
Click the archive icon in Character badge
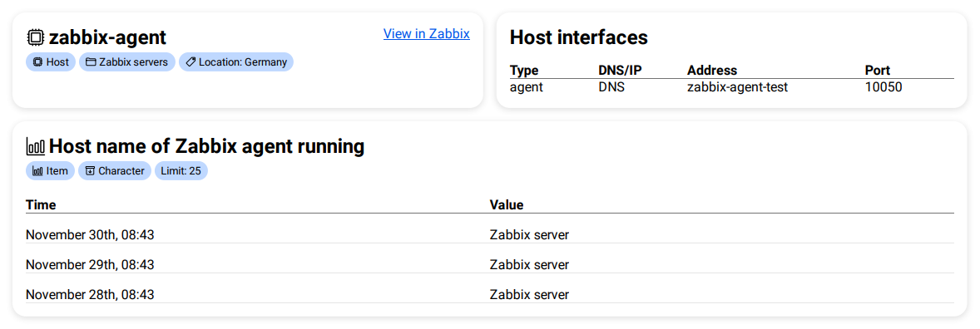tap(90, 170)
